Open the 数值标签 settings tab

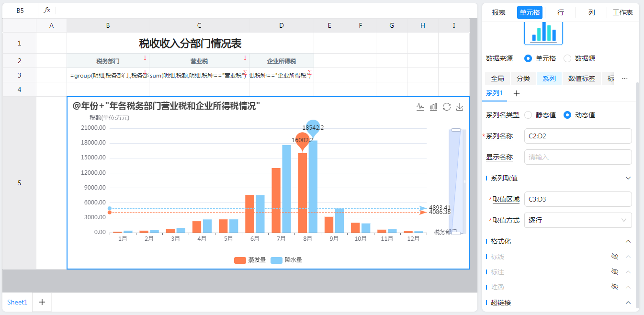pyautogui.click(x=581, y=79)
